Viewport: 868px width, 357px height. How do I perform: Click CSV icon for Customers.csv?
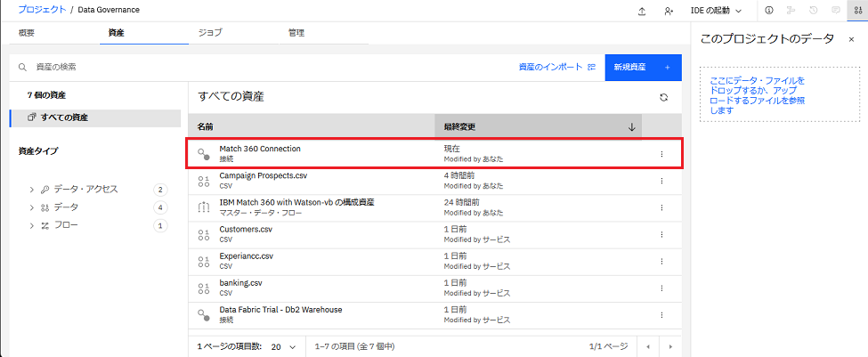(x=204, y=233)
